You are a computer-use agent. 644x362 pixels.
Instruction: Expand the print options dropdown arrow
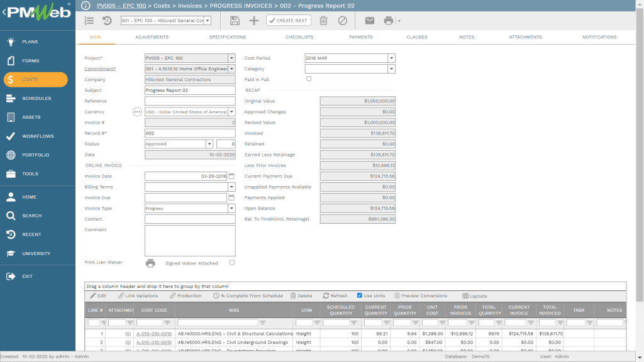tap(399, 21)
